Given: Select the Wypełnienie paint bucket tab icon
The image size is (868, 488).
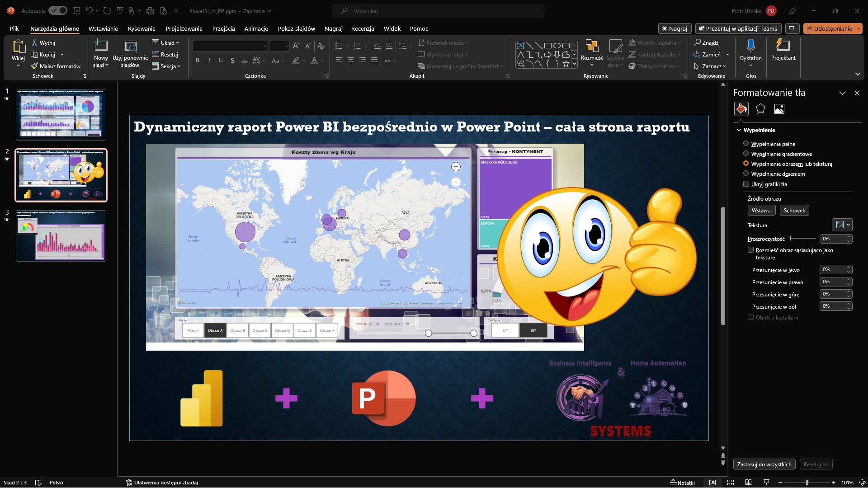Looking at the screenshot, I should (x=741, y=109).
